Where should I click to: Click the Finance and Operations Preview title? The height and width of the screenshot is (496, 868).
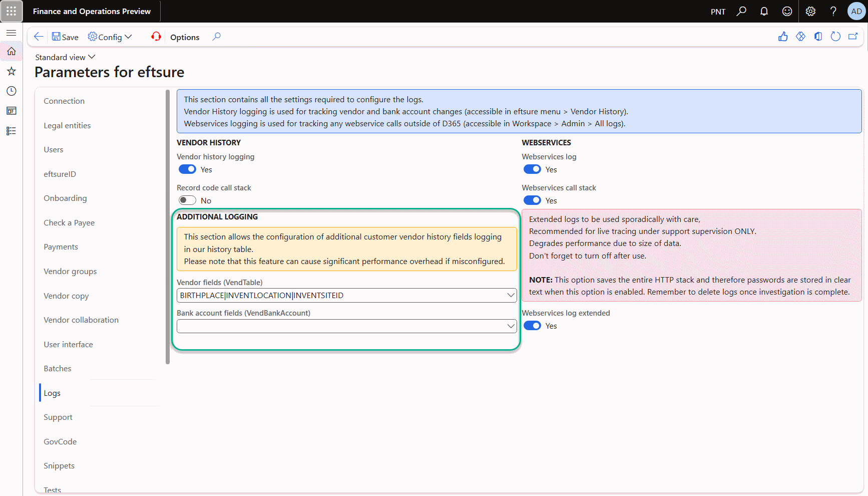pos(92,12)
